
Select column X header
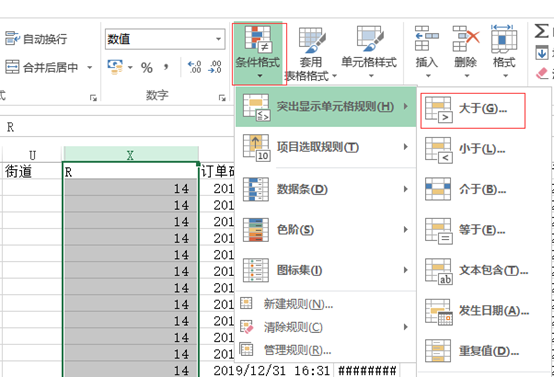pos(130,155)
